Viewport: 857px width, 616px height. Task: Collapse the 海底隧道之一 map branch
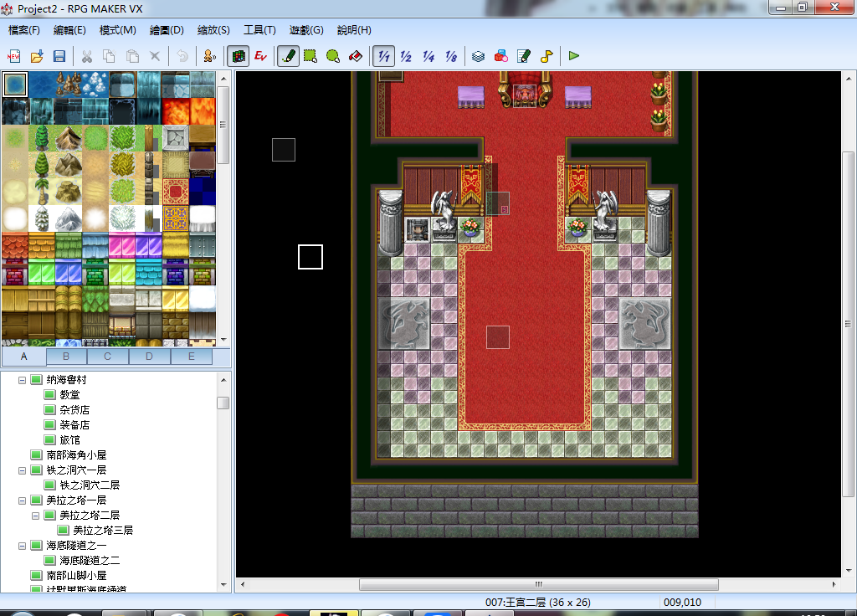click(23, 546)
